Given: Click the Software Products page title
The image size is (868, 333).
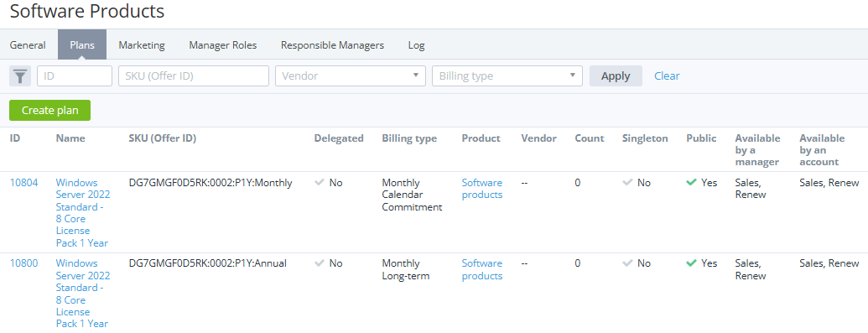Looking at the screenshot, I should click(87, 11).
